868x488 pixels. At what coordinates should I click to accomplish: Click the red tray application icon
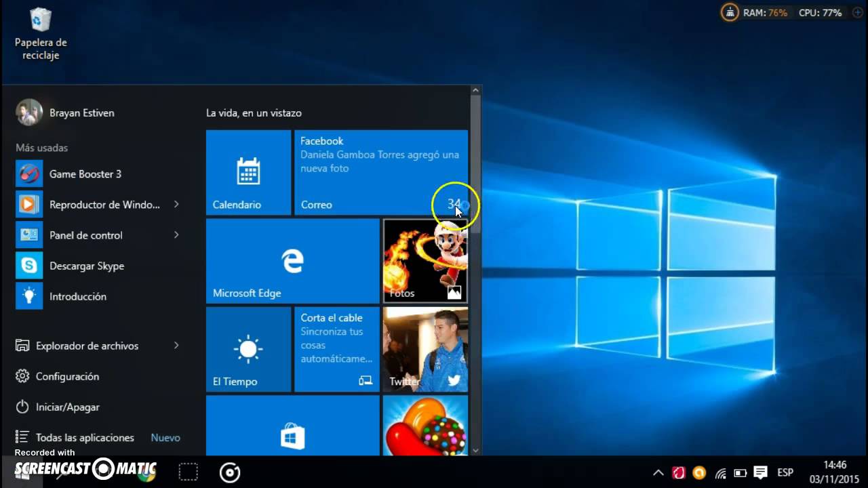tap(679, 472)
